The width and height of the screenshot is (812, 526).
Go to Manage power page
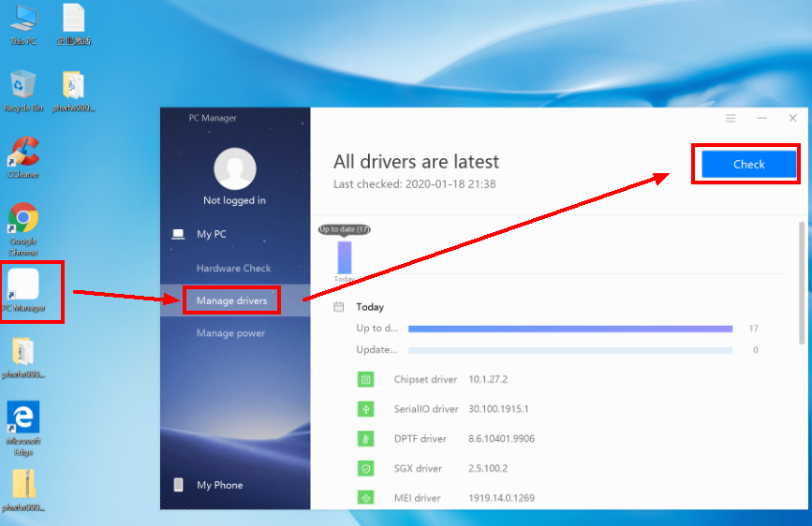230,333
